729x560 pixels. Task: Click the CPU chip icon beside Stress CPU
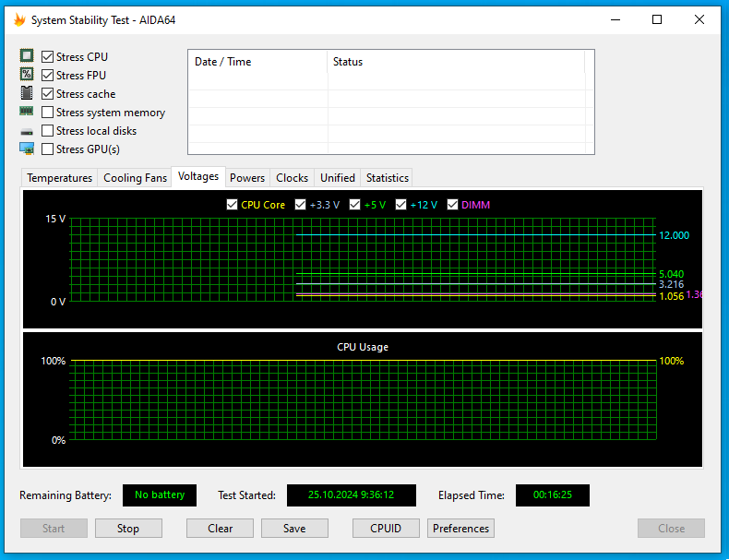tap(27, 55)
